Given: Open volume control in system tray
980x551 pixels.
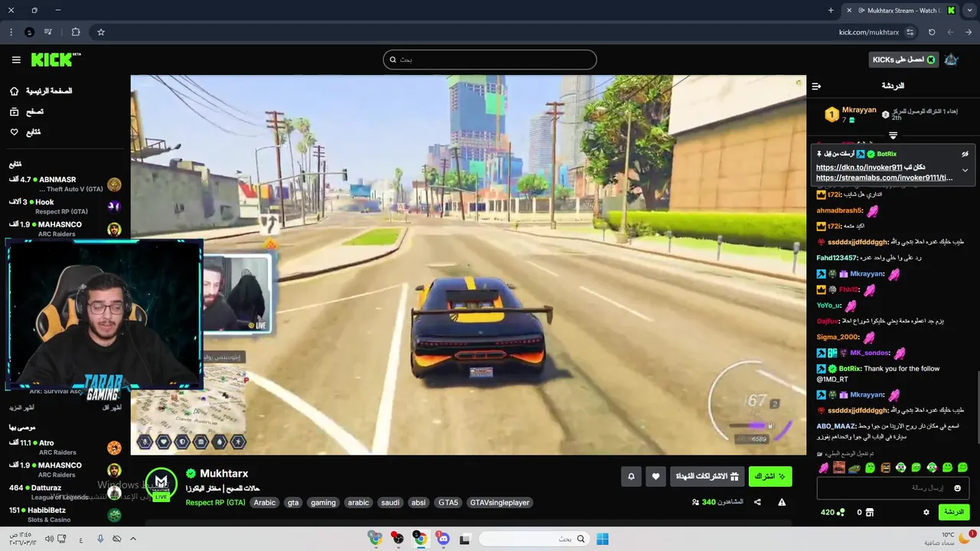Looking at the screenshot, I should (49, 539).
